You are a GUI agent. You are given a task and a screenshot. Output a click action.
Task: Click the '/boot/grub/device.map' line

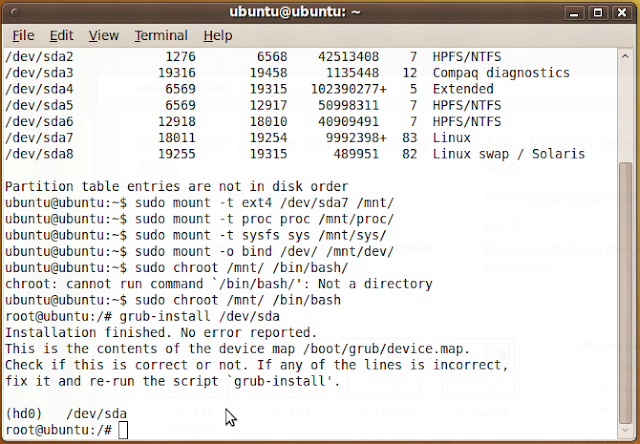[x=238, y=349]
